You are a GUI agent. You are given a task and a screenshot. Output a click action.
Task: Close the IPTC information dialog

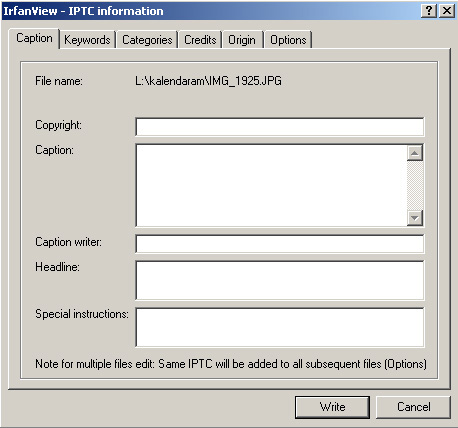point(447,11)
